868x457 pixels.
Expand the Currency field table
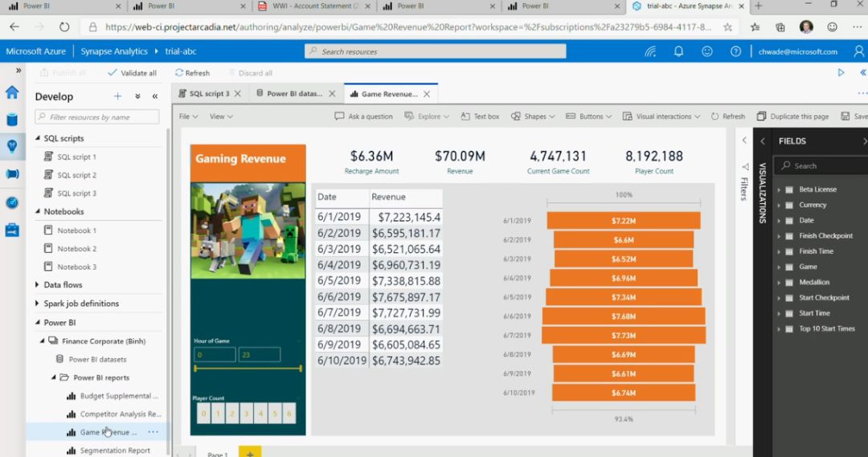(x=779, y=206)
